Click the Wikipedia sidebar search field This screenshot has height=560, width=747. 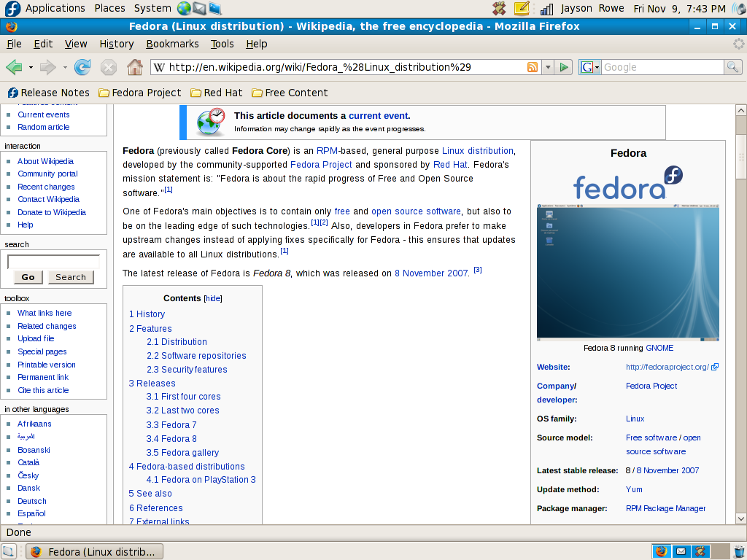coord(53,262)
